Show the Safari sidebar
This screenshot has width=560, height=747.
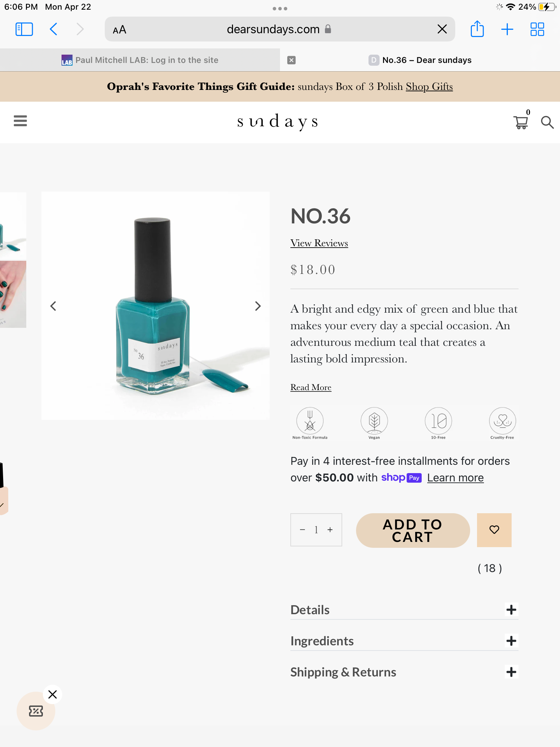[24, 29]
